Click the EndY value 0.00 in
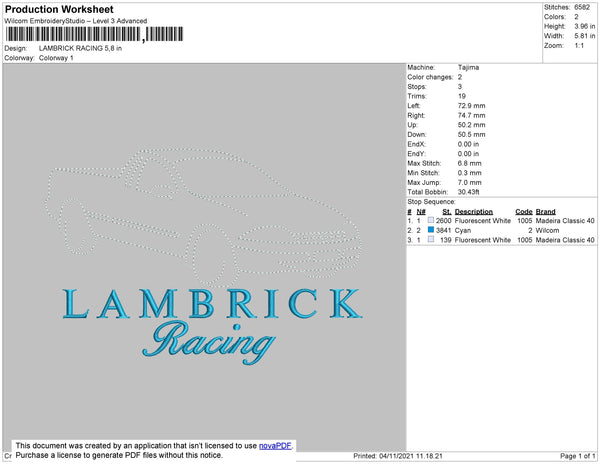 click(x=468, y=154)
